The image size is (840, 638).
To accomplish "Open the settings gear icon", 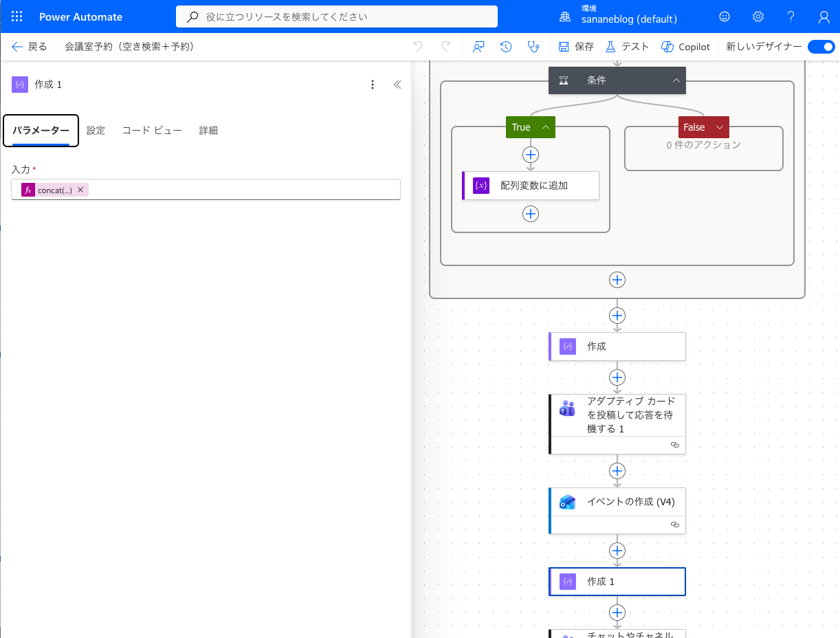I will click(x=758, y=16).
